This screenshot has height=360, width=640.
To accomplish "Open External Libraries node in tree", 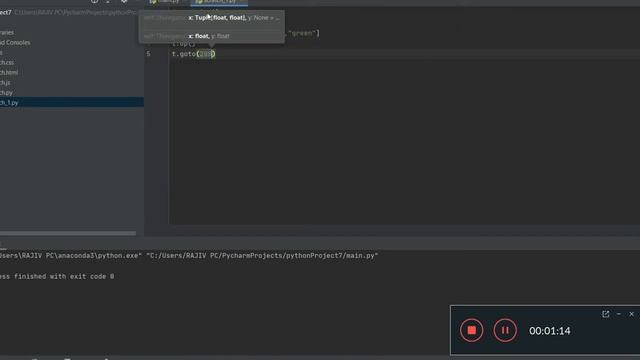I will pos(7,32).
